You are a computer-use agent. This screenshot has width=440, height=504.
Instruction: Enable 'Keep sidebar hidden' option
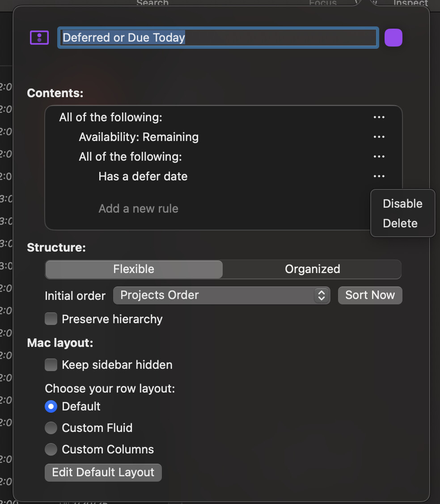pos(51,365)
